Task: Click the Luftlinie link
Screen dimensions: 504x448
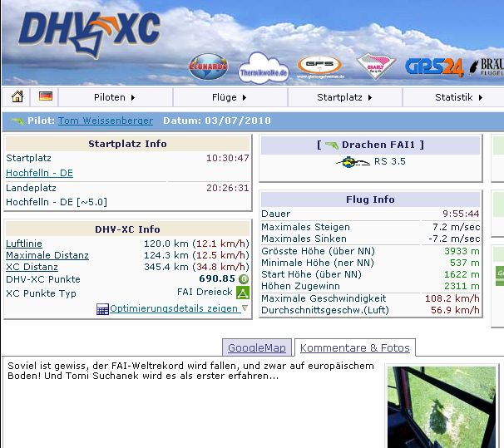Action: [x=24, y=244]
